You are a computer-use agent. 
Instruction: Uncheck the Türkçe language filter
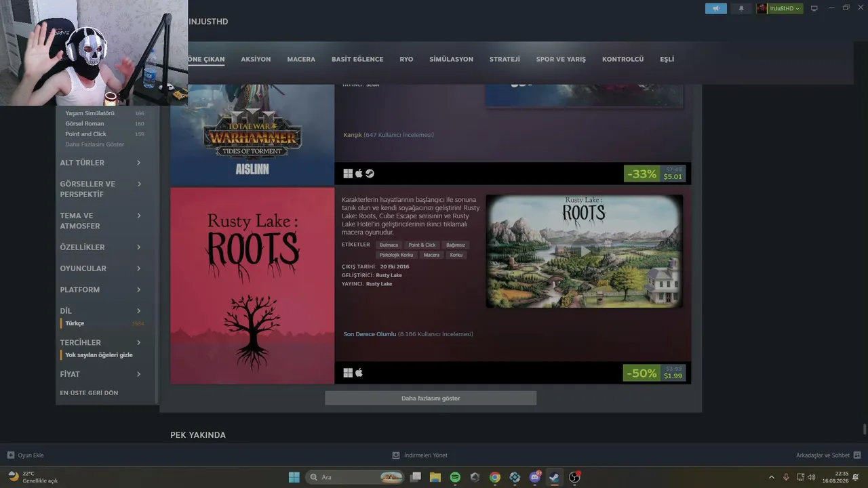tap(75, 323)
